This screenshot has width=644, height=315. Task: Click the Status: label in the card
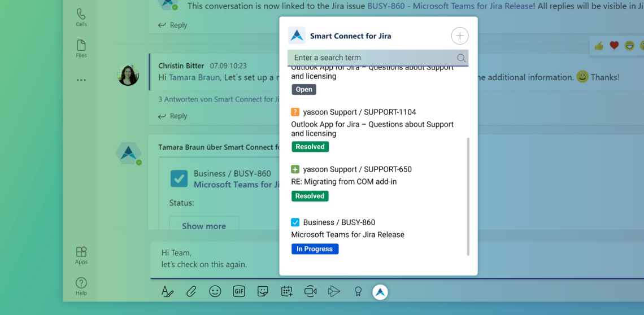click(x=181, y=203)
